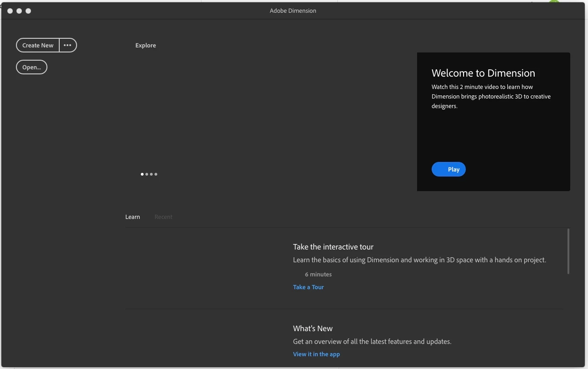The image size is (588, 369).
Task: Click the Learn list vertical scrollbar
Action: [x=568, y=251]
